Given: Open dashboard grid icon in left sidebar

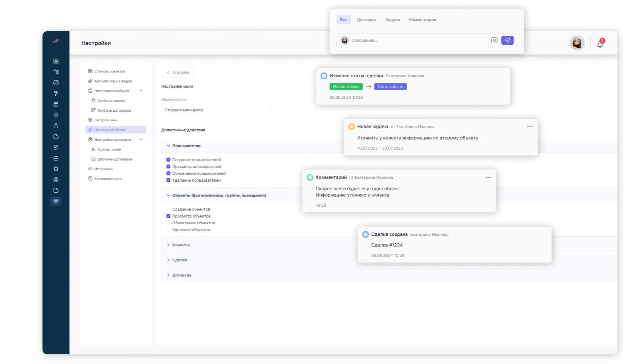Looking at the screenshot, I should pos(56,61).
